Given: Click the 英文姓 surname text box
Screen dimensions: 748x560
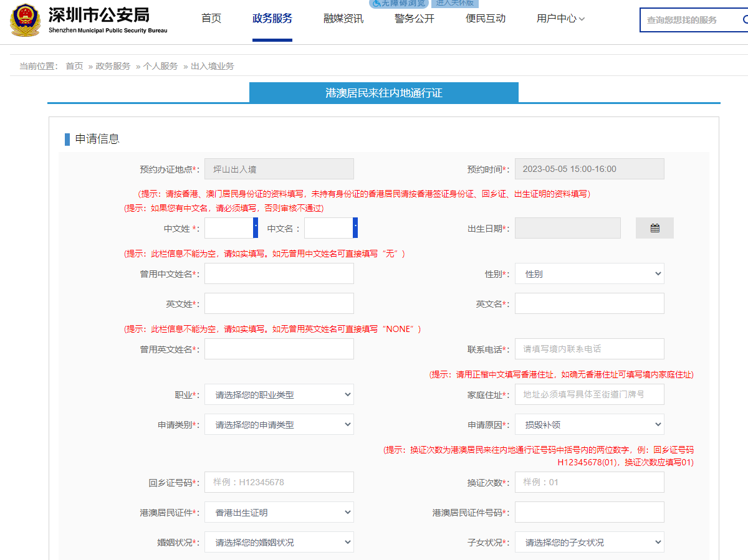Looking at the screenshot, I should 279,303.
